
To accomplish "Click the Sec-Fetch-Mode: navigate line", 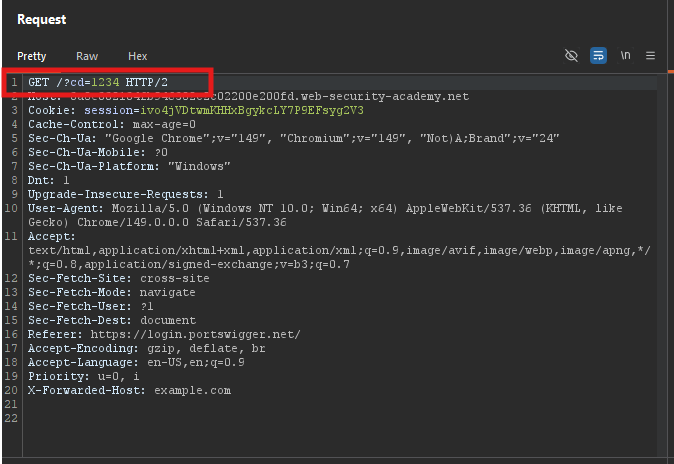I will 112,292.
